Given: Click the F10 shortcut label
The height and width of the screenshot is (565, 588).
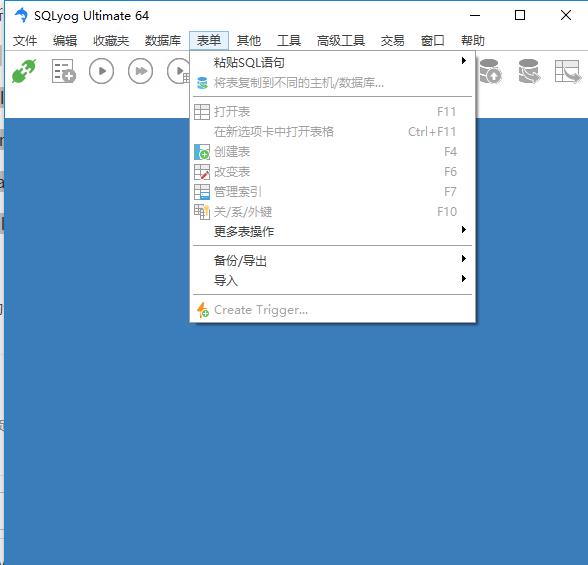Looking at the screenshot, I should pos(447,212).
